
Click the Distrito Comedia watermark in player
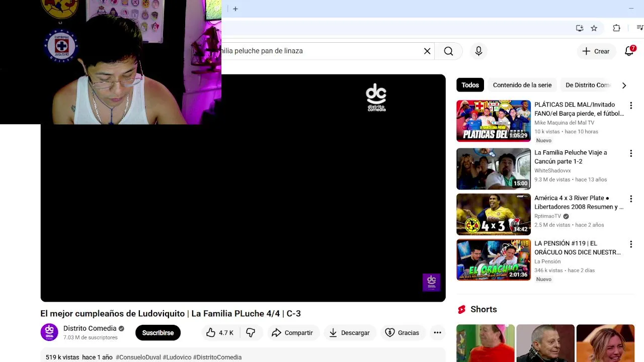click(431, 283)
